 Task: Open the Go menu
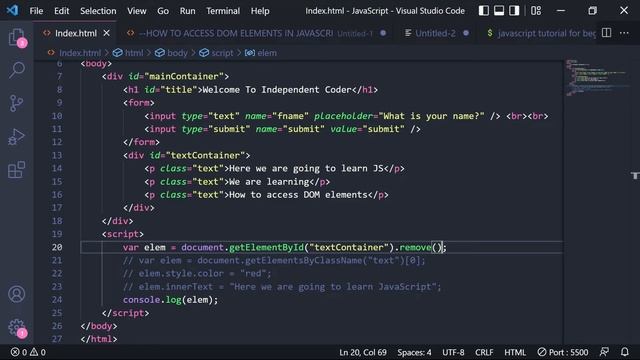(x=163, y=11)
